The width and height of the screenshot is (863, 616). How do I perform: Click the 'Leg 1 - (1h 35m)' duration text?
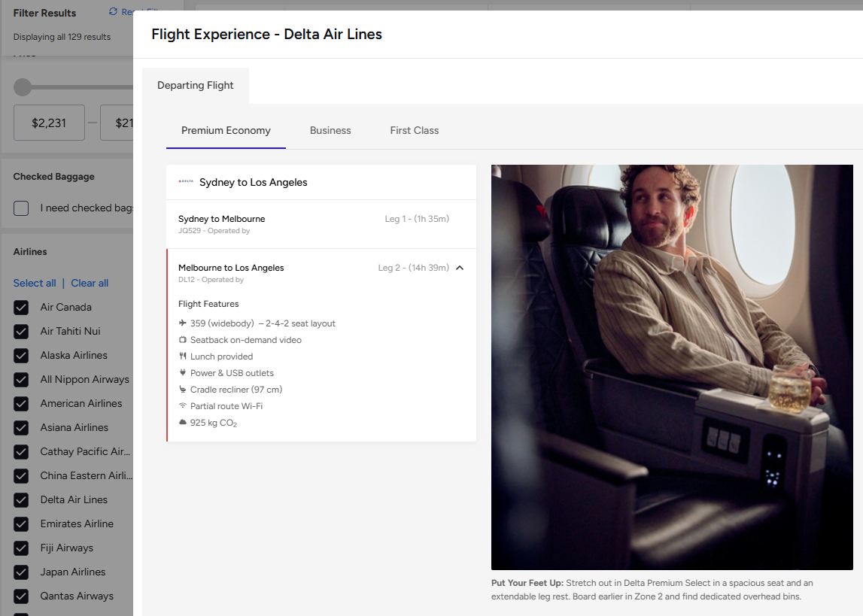[417, 218]
